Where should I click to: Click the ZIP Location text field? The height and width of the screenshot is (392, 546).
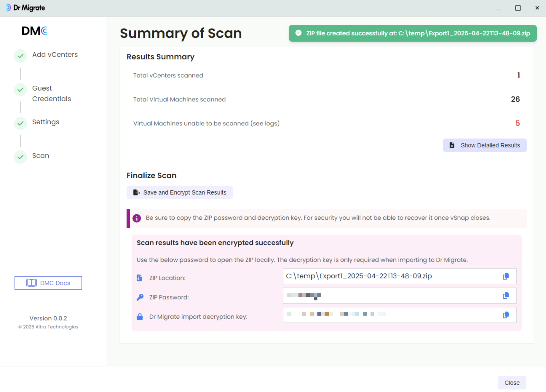pos(400,276)
